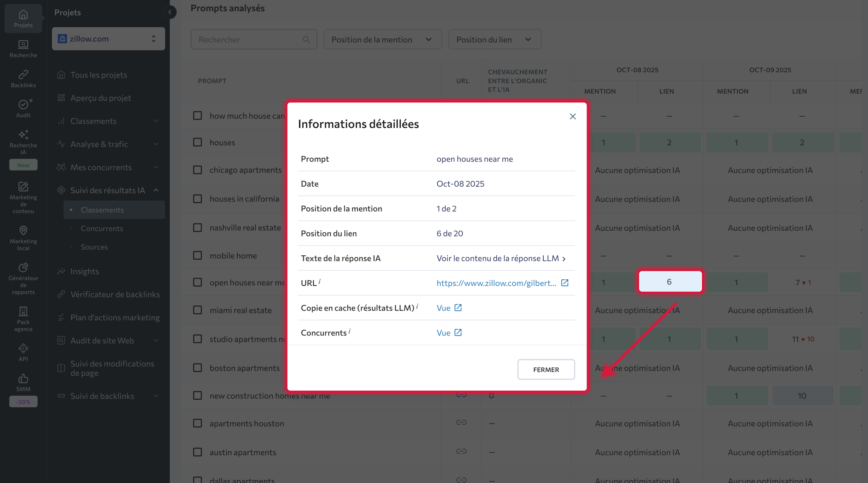
Task: Click the link icon for apartments houston
Action: click(461, 422)
